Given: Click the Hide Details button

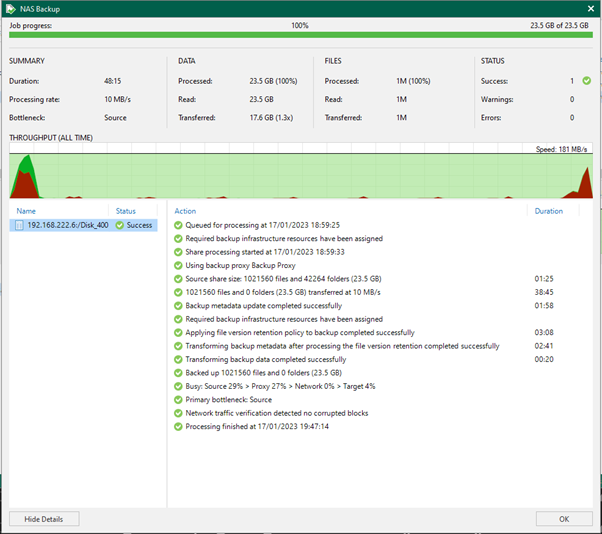Looking at the screenshot, I should [44, 519].
